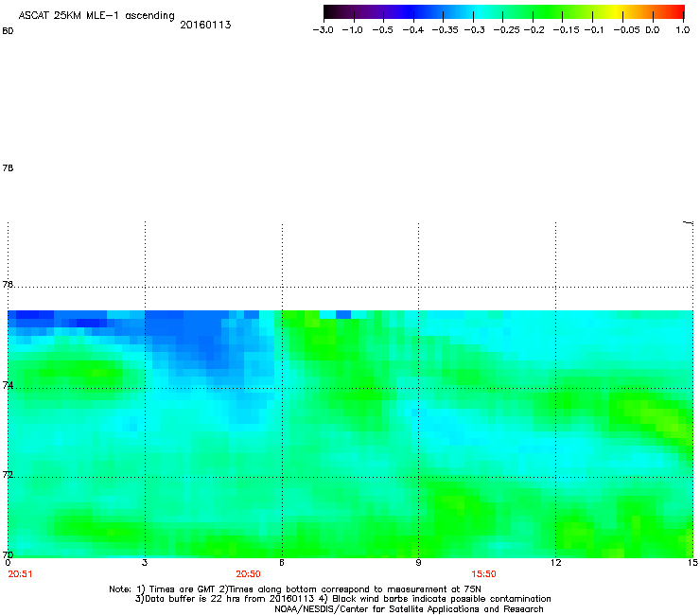Click the '-1.0' color scale label

[x=353, y=30]
